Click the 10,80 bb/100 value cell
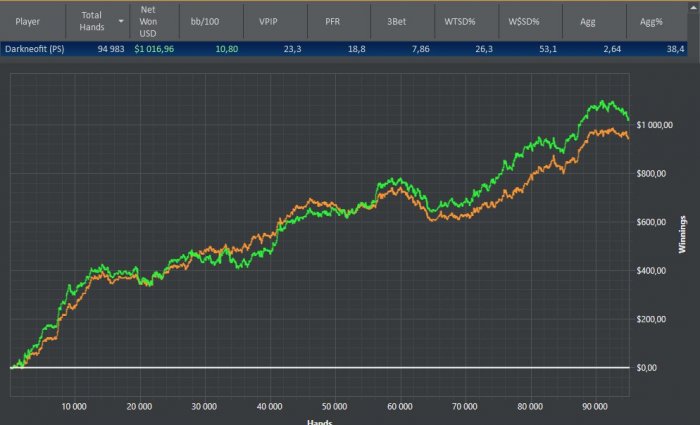 click(226, 47)
